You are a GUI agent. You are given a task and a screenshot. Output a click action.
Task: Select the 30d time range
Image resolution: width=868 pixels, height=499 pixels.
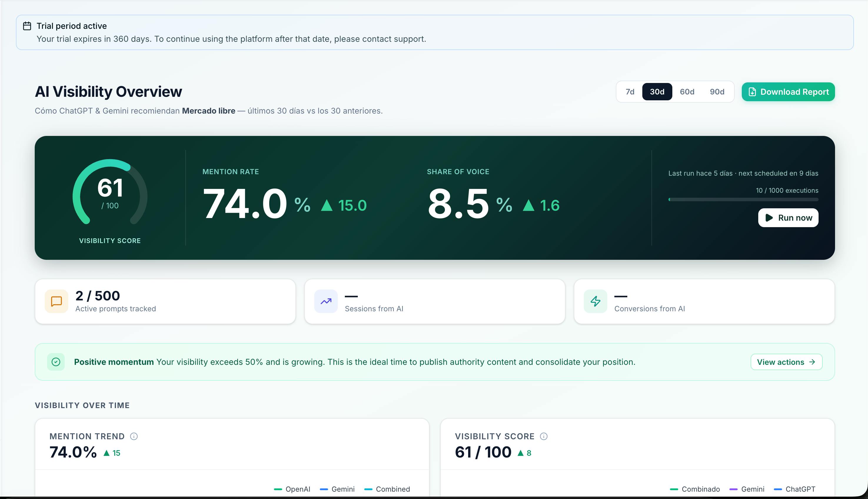tap(657, 92)
